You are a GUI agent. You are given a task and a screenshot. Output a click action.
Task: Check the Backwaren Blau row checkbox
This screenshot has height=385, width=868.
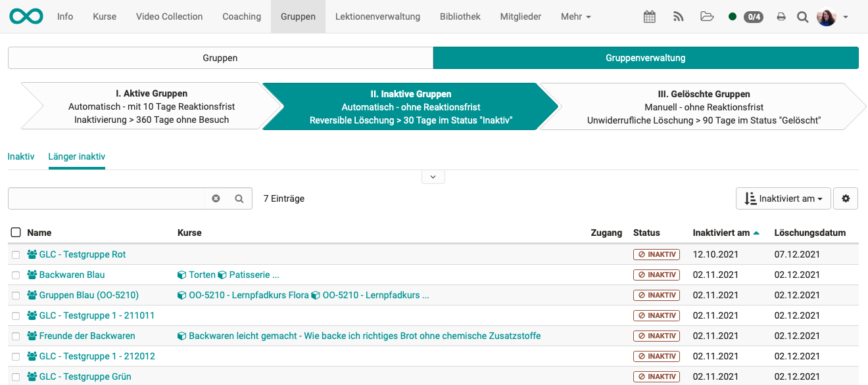16,275
